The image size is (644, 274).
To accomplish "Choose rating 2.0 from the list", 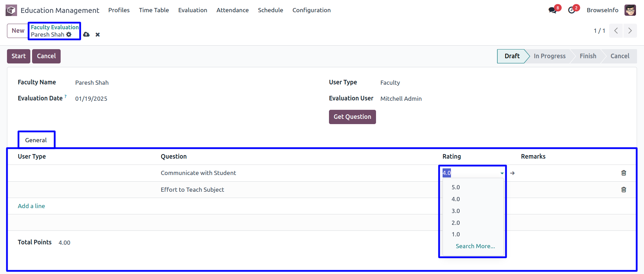I will [473, 223].
